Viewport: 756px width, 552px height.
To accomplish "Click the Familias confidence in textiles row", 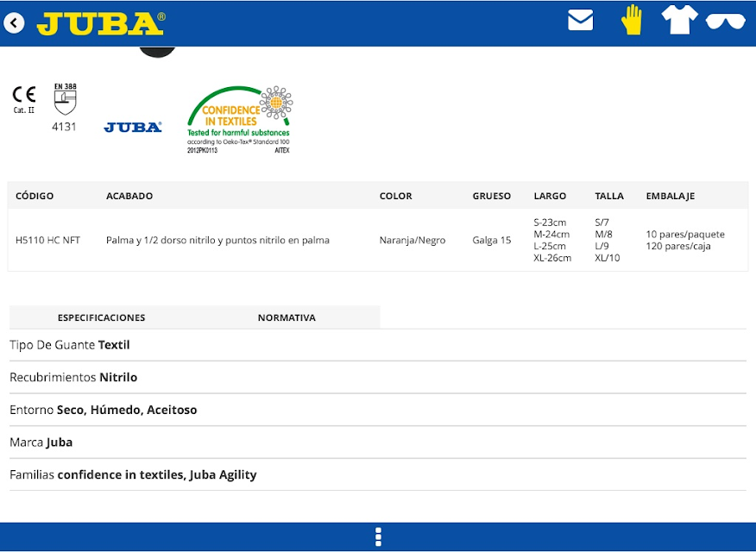I will point(378,475).
